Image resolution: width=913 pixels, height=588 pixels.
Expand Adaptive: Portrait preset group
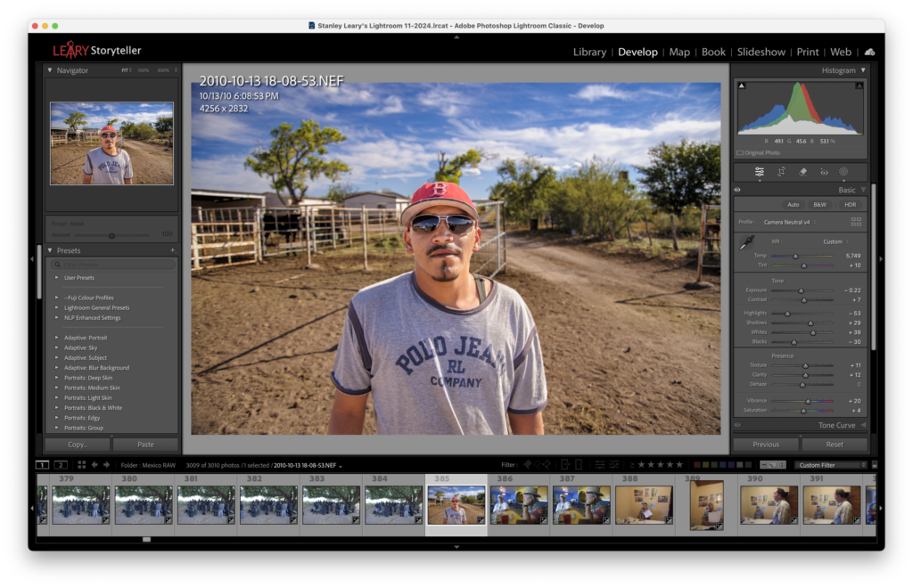click(56, 338)
